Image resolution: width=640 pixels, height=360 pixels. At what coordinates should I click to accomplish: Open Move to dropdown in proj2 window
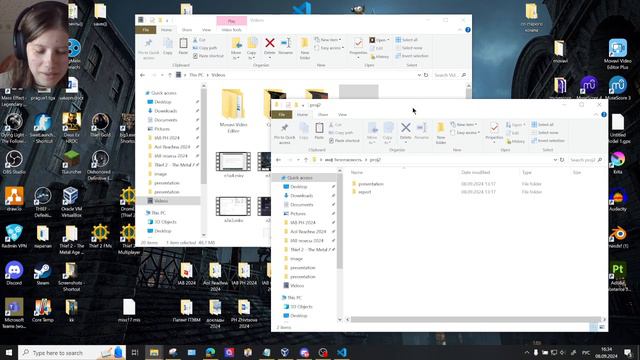(x=372, y=133)
